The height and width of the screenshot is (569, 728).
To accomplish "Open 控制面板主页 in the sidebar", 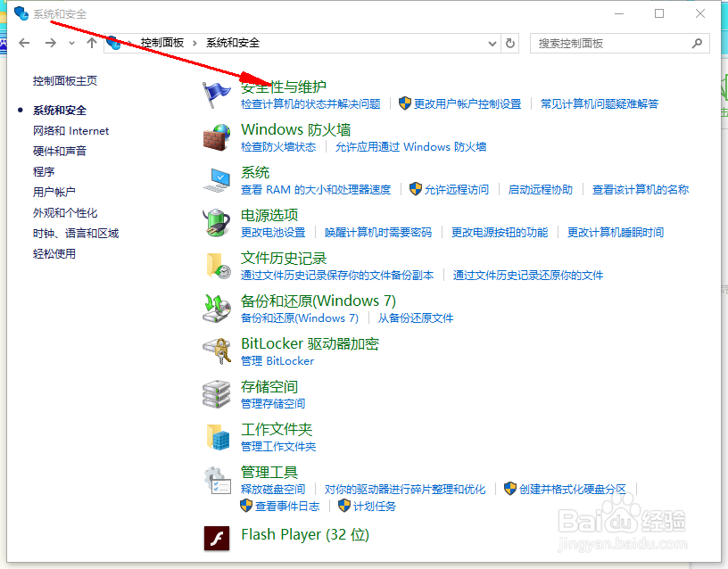I will (x=65, y=81).
